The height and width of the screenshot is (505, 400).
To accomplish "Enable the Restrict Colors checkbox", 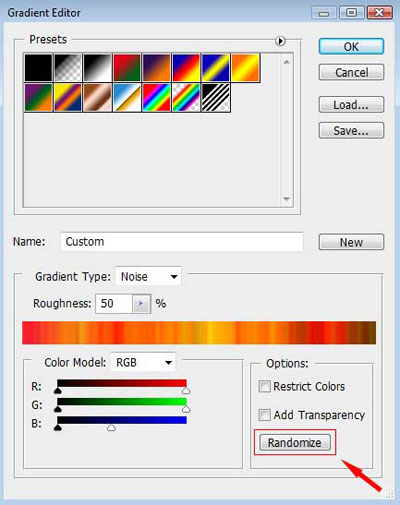I will (x=264, y=386).
